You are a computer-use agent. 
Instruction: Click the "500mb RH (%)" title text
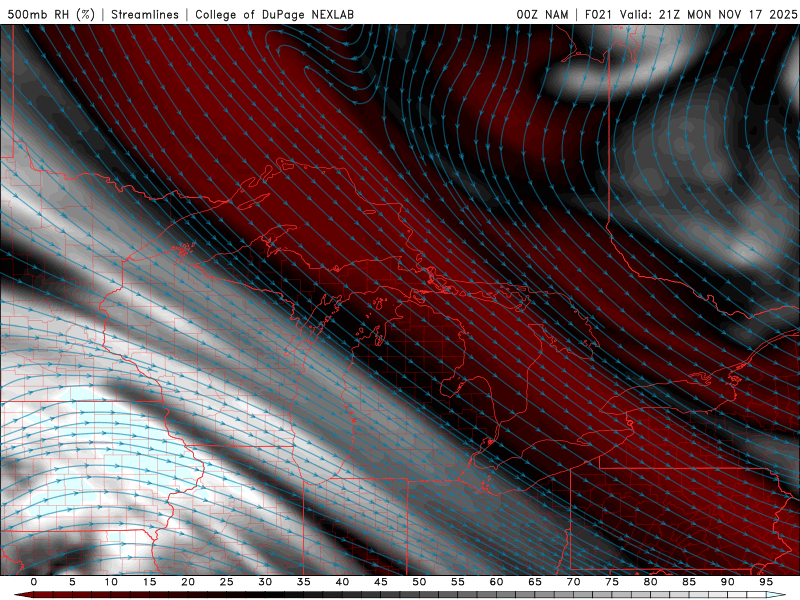pos(51,14)
